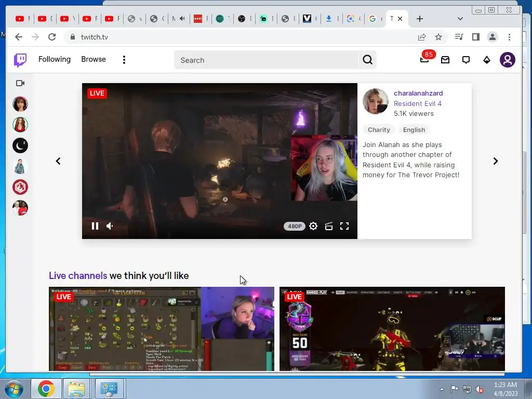Open the Browse page
532x399 pixels.
[x=94, y=59]
